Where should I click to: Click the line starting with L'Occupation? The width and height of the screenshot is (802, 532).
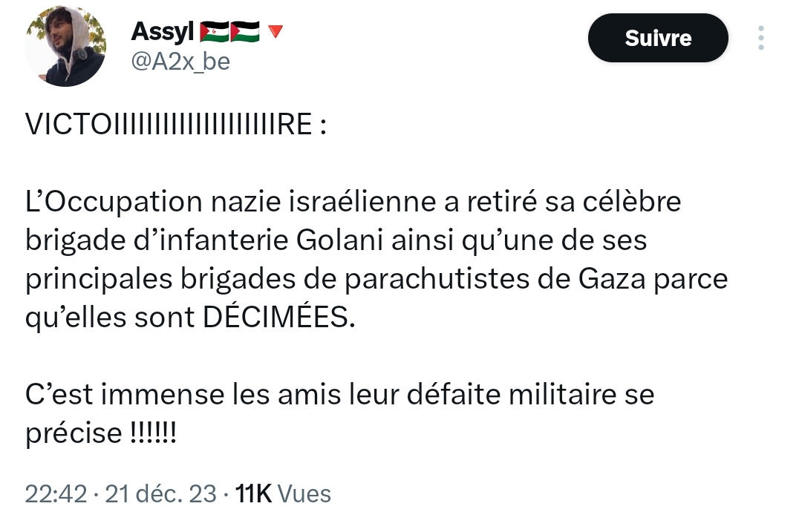(x=353, y=201)
